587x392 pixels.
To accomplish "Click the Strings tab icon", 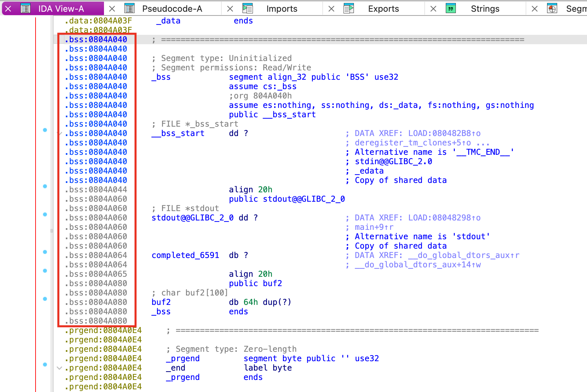I will (451, 9).
